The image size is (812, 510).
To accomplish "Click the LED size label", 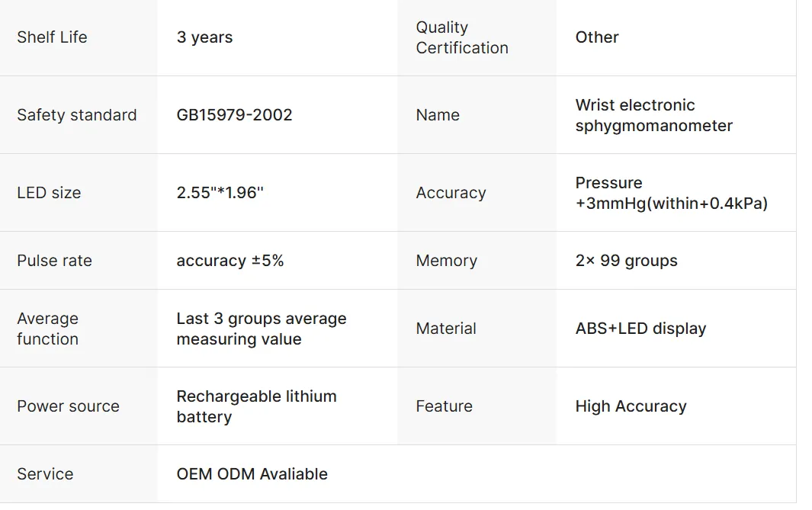I will pos(49,193).
